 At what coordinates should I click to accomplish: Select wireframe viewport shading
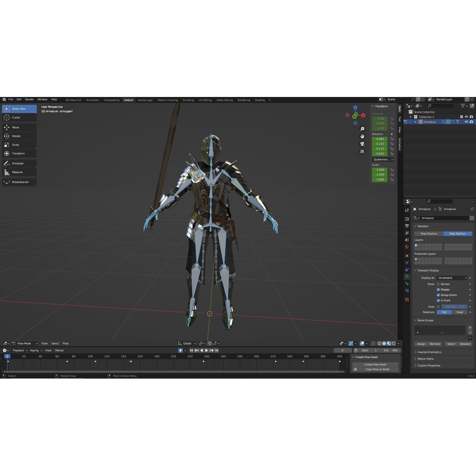pos(379,343)
